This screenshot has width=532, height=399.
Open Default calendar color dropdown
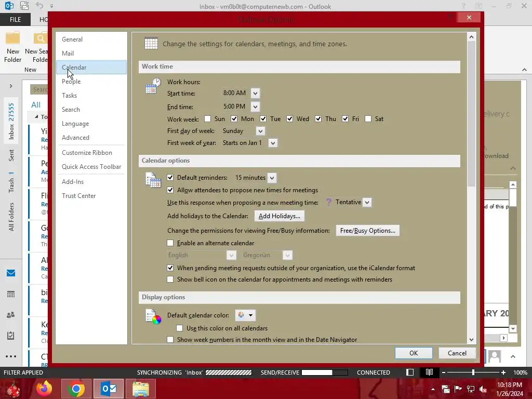click(245, 315)
